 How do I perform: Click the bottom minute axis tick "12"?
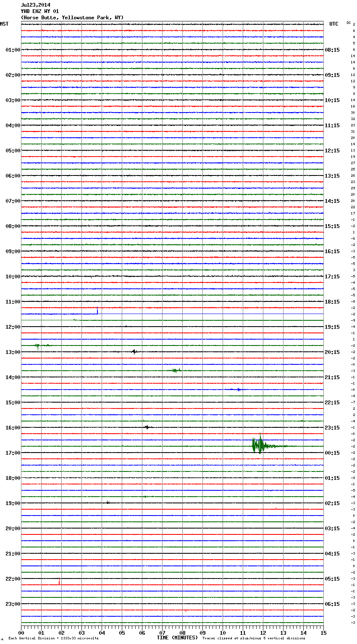[x=263, y=633]
